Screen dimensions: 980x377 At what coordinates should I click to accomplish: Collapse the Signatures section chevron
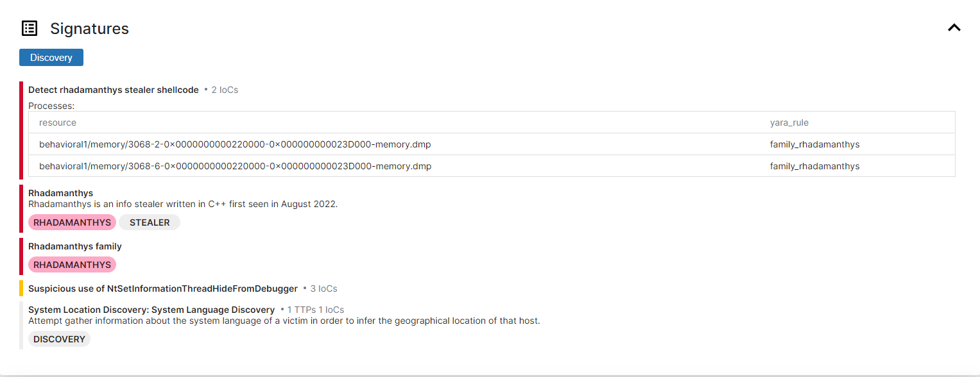954,28
